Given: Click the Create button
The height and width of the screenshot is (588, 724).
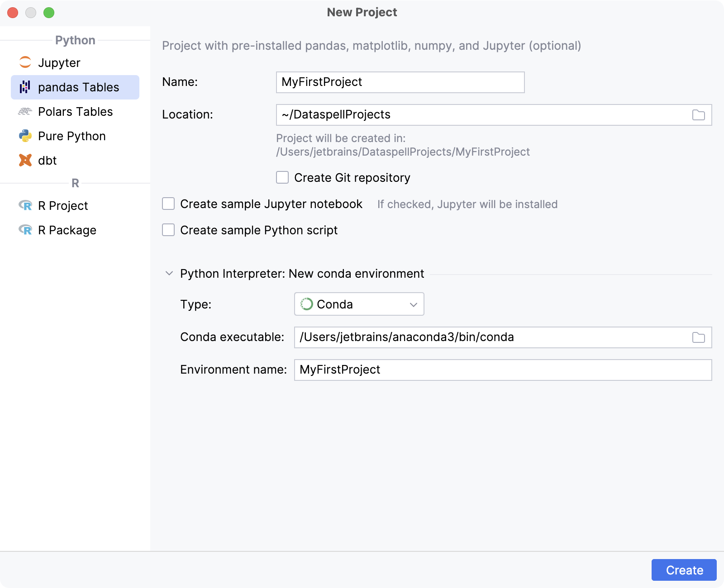Looking at the screenshot, I should (x=684, y=570).
